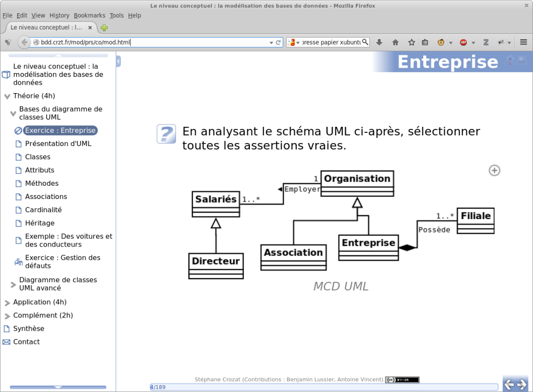Open URL bar history dropdown arrow

click(x=271, y=43)
